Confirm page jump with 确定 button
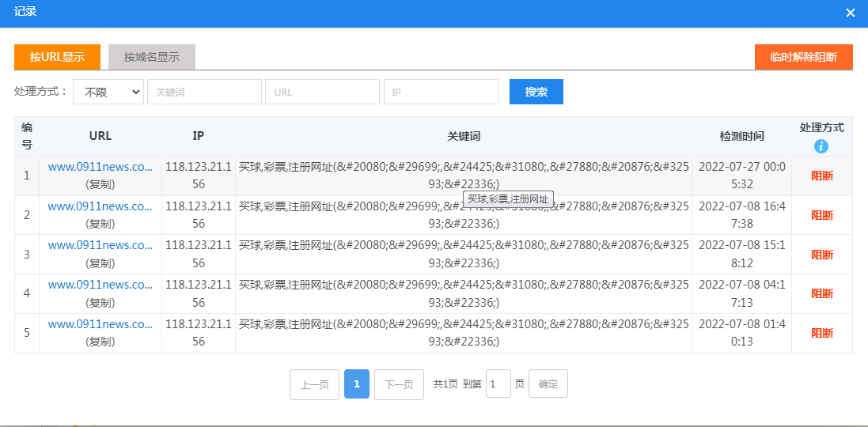 click(x=548, y=384)
